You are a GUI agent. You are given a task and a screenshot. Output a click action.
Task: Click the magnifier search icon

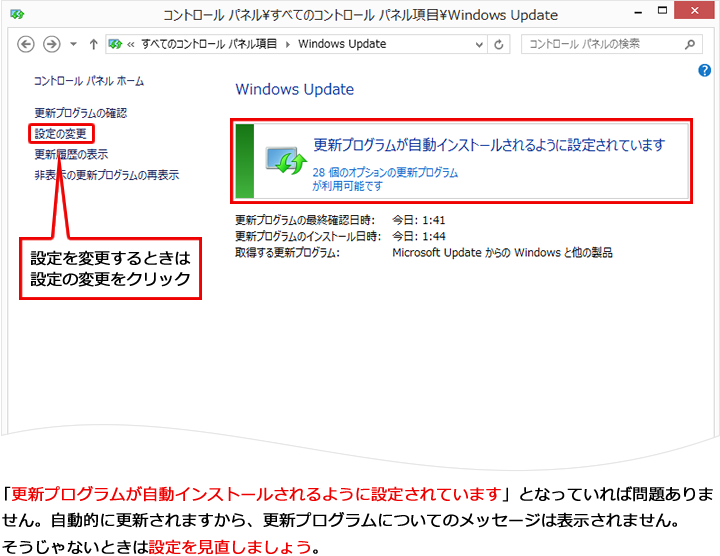690,44
